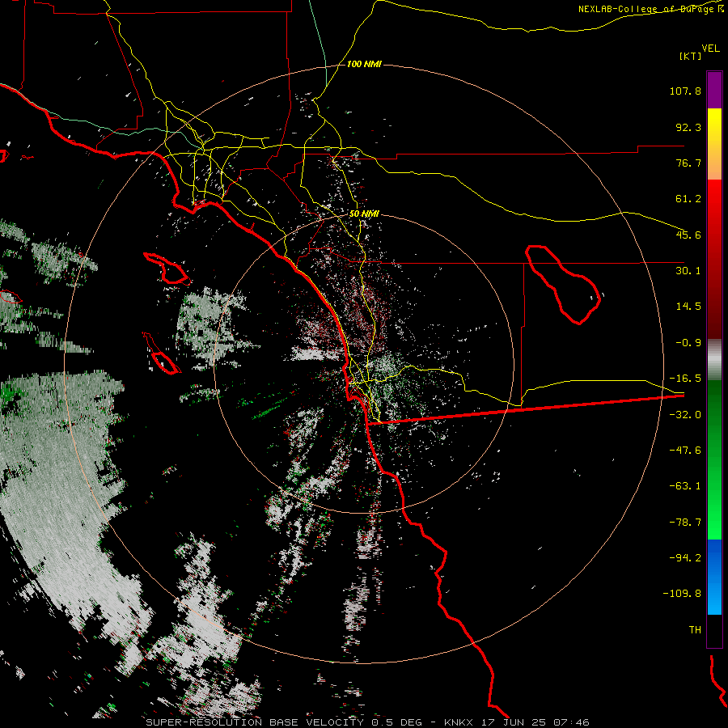Click the yellow segment of the velocity color bar
Viewport: 728px width, 728px height.
tap(714, 144)
